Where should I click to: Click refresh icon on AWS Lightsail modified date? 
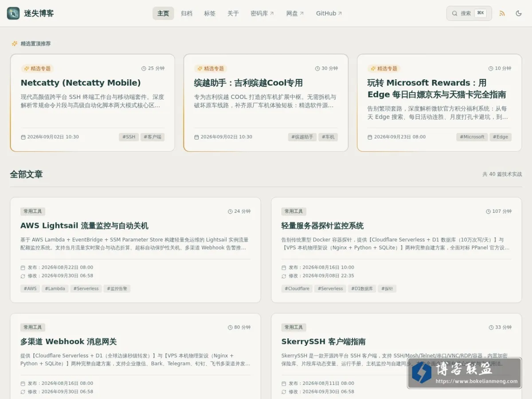23,276
